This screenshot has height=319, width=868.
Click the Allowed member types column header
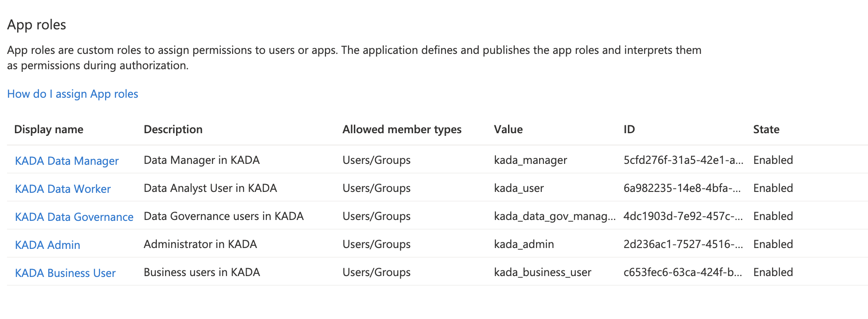coord(402,130)
